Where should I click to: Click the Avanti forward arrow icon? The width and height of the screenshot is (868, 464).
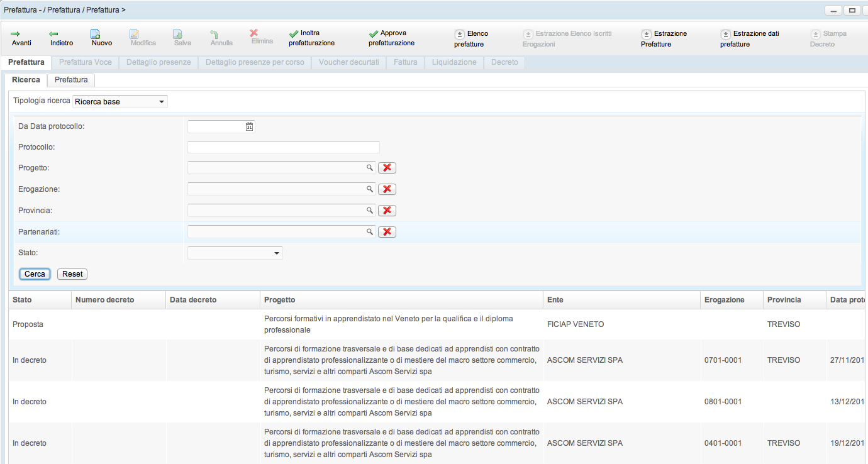pos(16,34)
